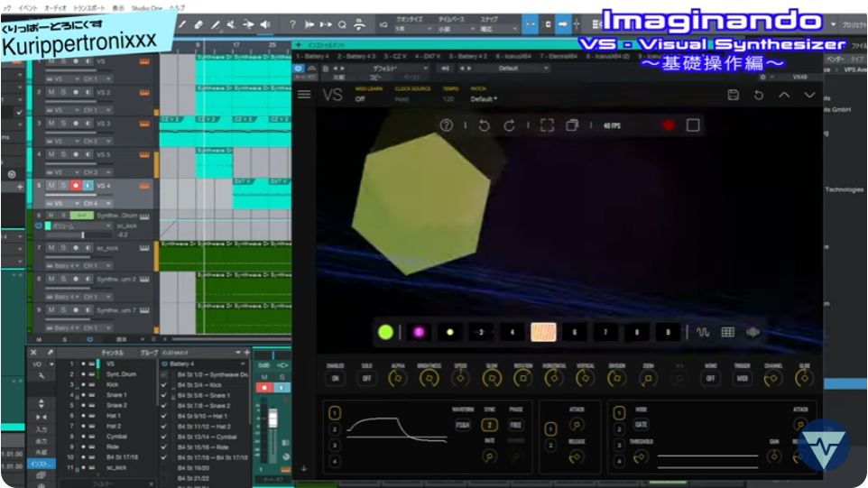Solo track 2 VS 2
This screenshot has height=488, width=868.
point(63,92)
